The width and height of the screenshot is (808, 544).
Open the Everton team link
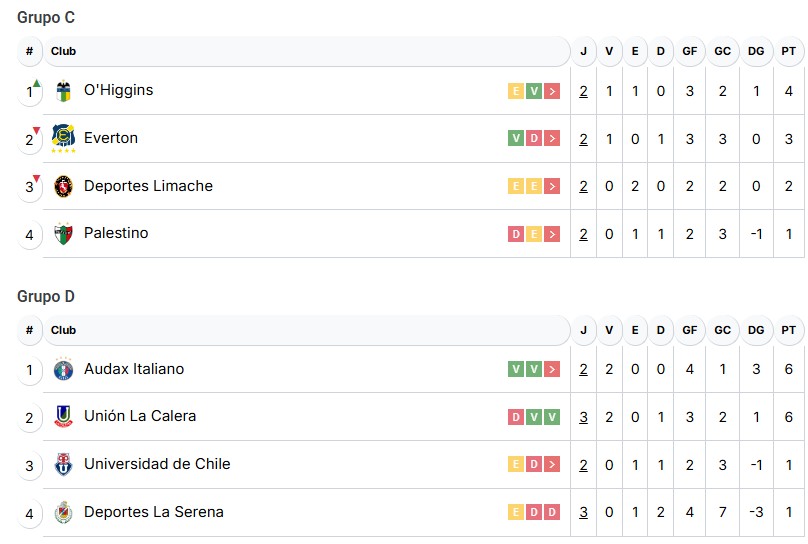pos(111,138)
